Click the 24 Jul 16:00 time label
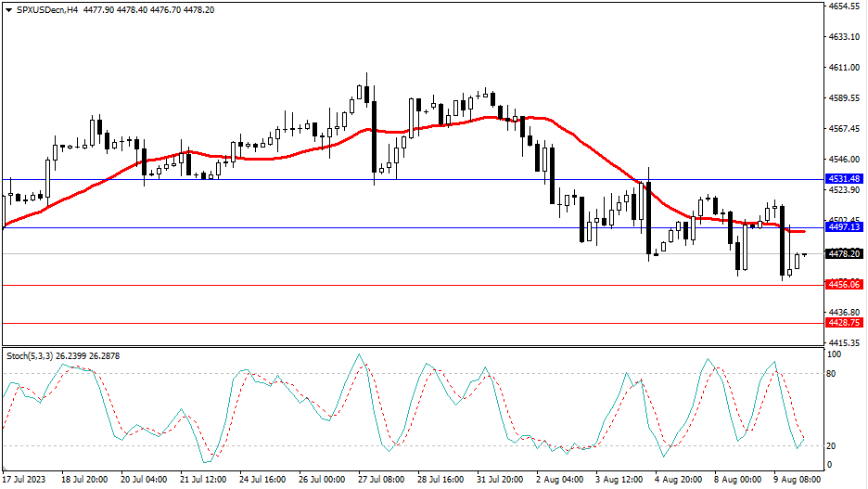The height and width of the screenshot is (489, 868). [x=262, y=481]
